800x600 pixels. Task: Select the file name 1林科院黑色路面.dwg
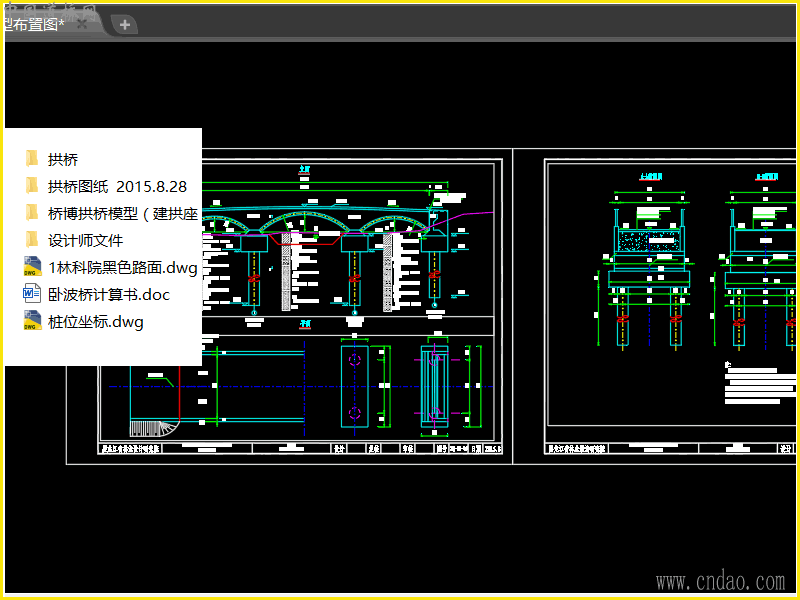[123, 267]
